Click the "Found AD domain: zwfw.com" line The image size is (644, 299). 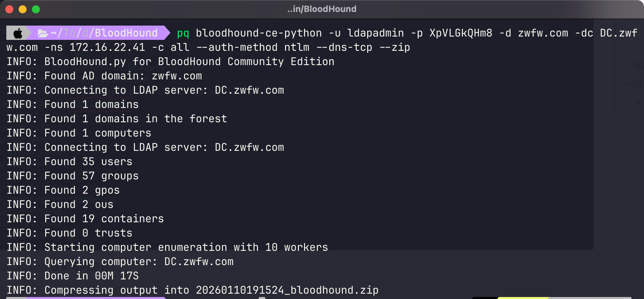click(123, 76)
